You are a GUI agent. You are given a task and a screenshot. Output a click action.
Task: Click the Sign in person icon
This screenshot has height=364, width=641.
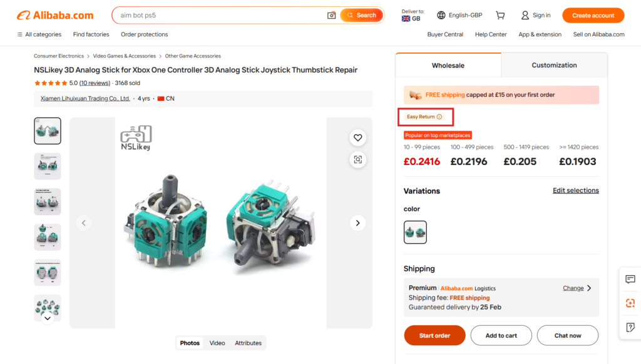pyautogui.click(x=525, y=16)
